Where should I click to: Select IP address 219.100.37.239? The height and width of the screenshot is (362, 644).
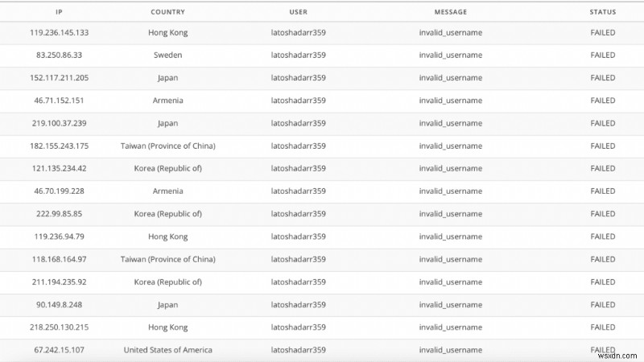point(60,123)
